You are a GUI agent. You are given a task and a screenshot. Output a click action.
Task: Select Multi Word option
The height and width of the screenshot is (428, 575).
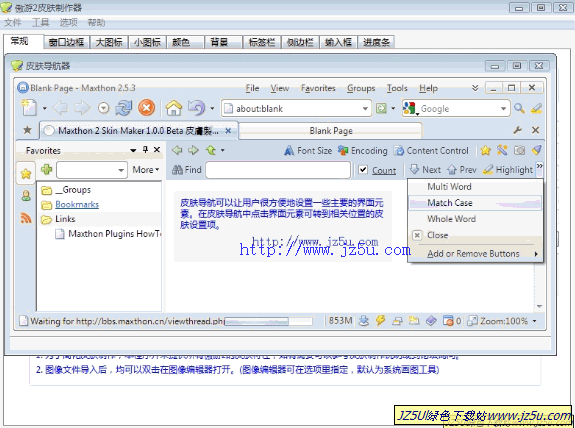475,187
